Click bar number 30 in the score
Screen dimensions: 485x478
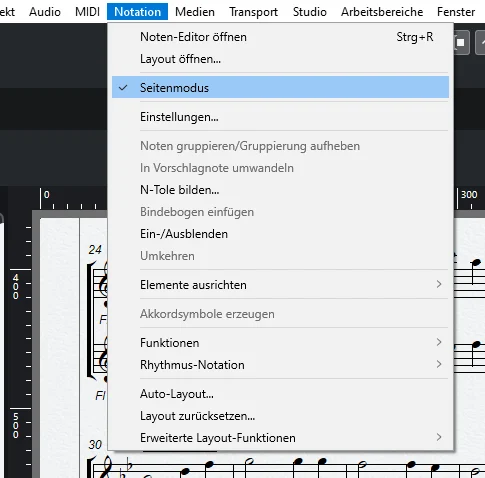coord(95,445)
